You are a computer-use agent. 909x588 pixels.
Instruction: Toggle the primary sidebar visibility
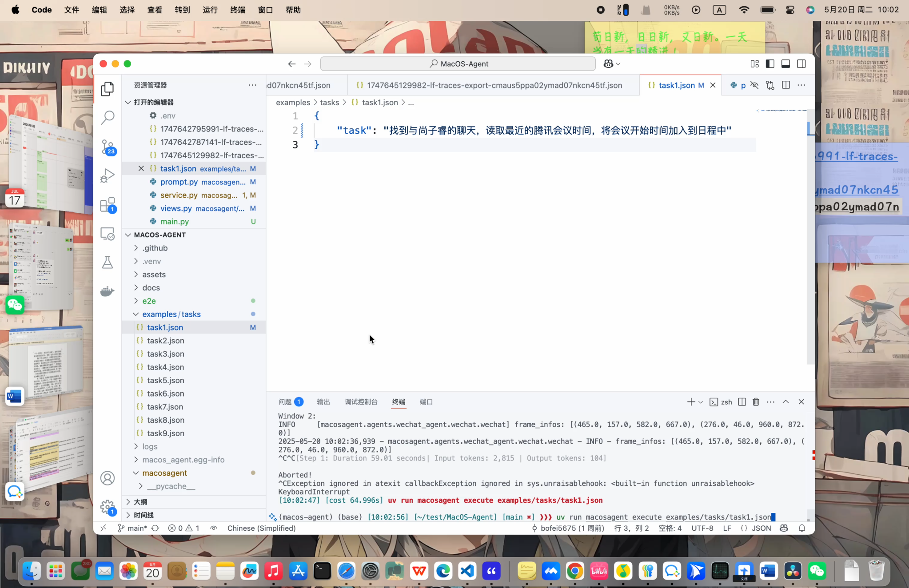pyautogui.click(x=770, y=64)
